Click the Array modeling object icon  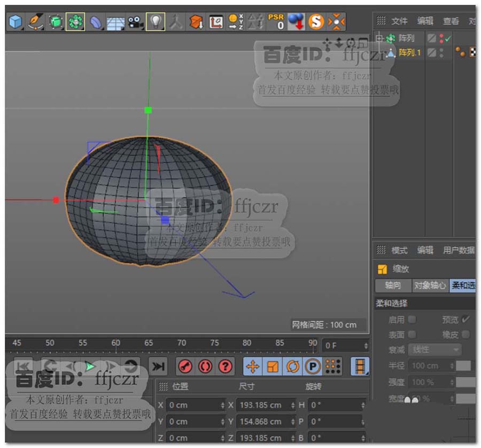click(75, 22)
